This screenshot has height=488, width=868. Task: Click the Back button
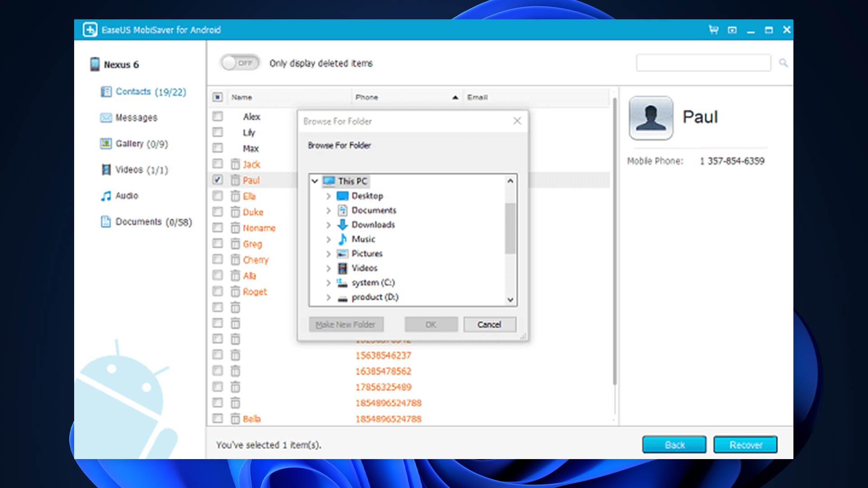tap(674, 445)
